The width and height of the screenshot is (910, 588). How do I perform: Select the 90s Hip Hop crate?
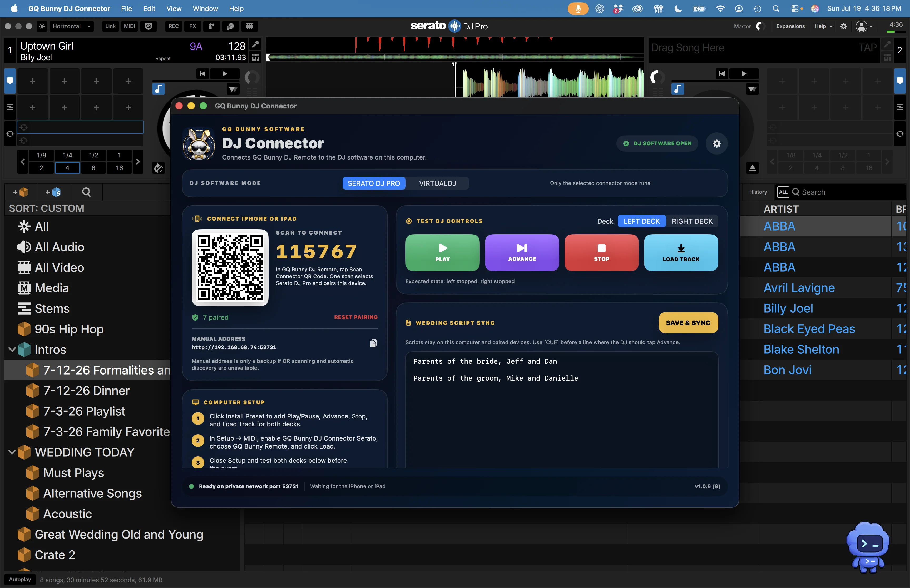69,329
